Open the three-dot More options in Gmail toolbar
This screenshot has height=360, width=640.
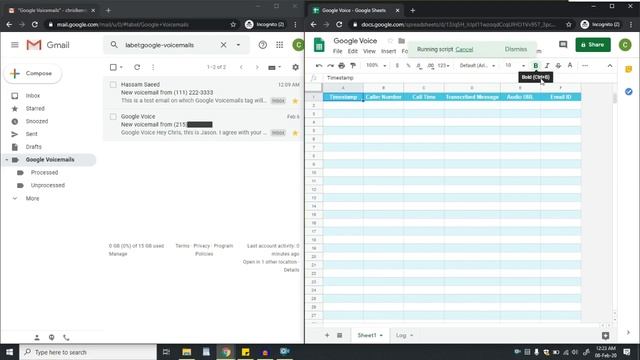click(153, 67)
